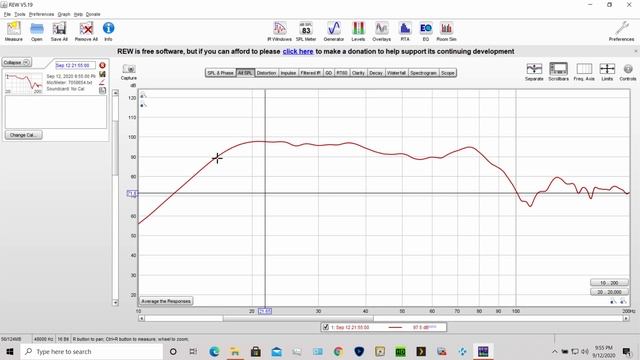Open Preferences wrench icon

622,31
